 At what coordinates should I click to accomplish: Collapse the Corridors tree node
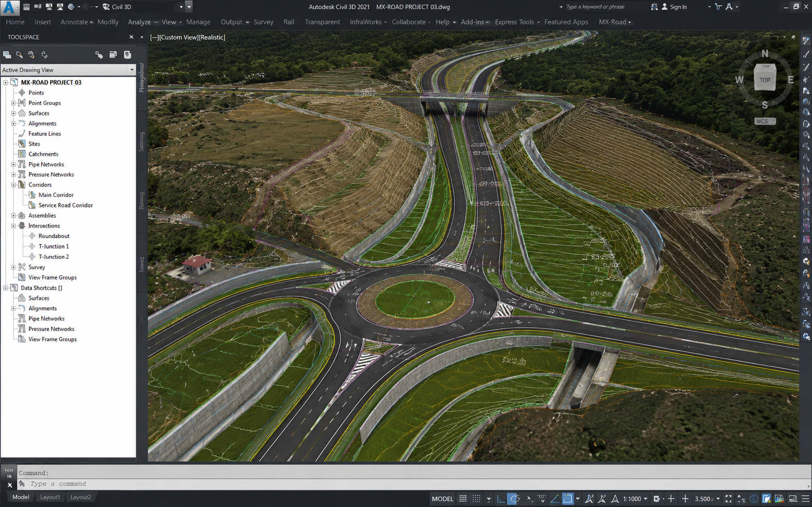pyautogui.click(x=14, y=185)
